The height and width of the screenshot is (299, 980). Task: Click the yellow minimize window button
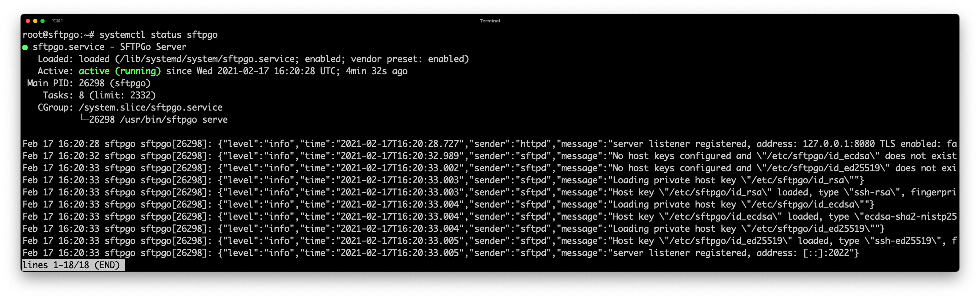[x=35, y=21]
